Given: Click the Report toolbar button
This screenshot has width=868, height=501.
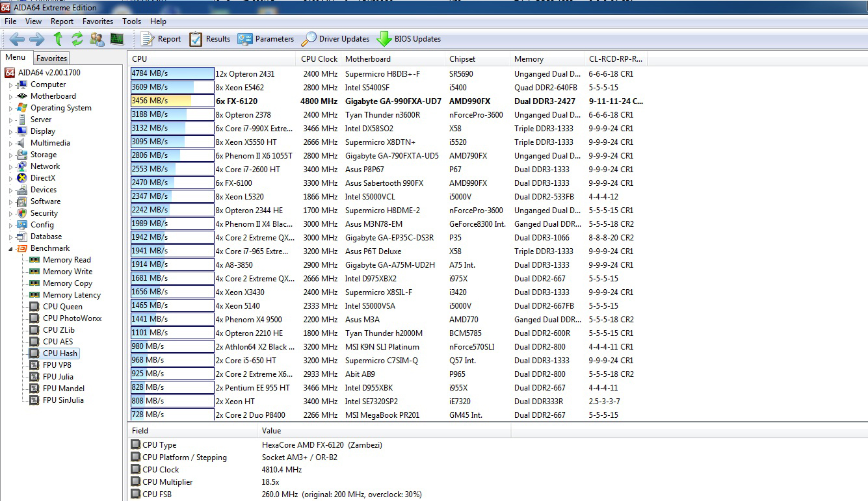Looking at the screenshot, I should click(x=161, y=39).
